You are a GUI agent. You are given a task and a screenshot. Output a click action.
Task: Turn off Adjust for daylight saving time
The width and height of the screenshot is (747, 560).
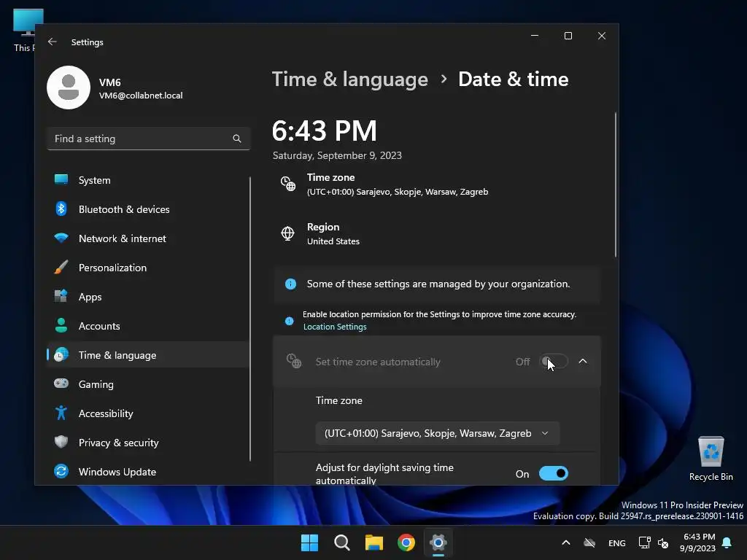coord(554,473)
